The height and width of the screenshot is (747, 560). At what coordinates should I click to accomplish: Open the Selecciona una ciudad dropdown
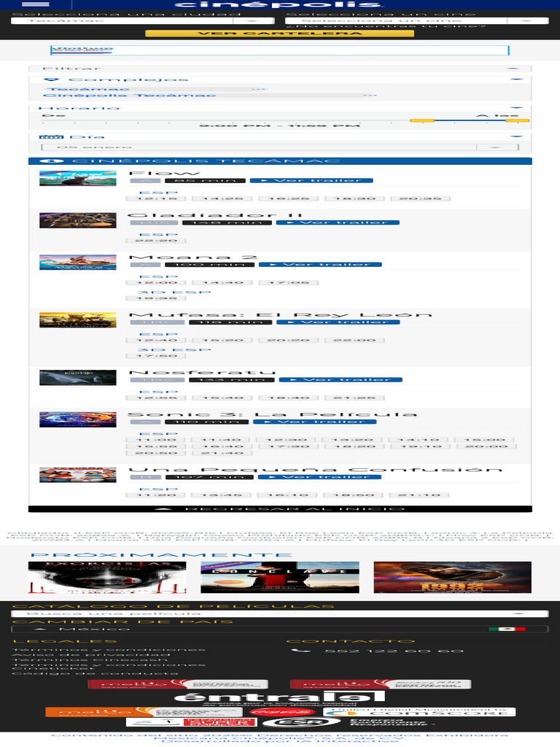click(x=142, y=21)
